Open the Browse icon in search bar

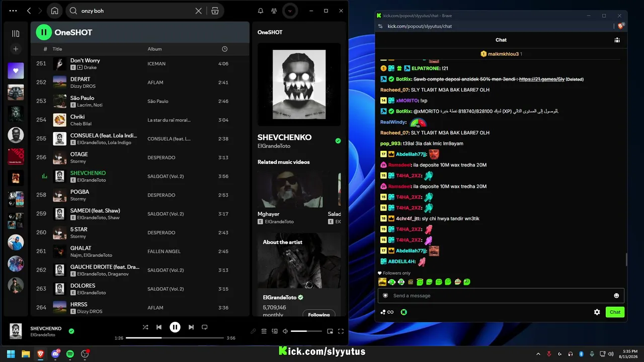[x=215, y=11]
